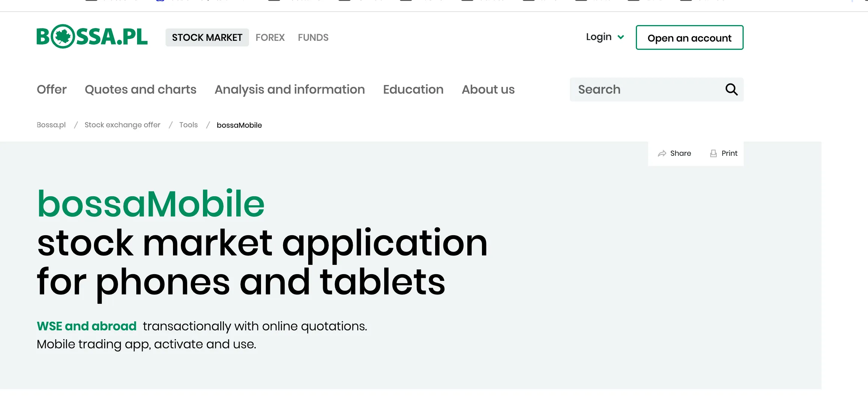Select the STOCK MARKET tab
The height and width of the screenshot is (403, 868).
tap(207, 37)
